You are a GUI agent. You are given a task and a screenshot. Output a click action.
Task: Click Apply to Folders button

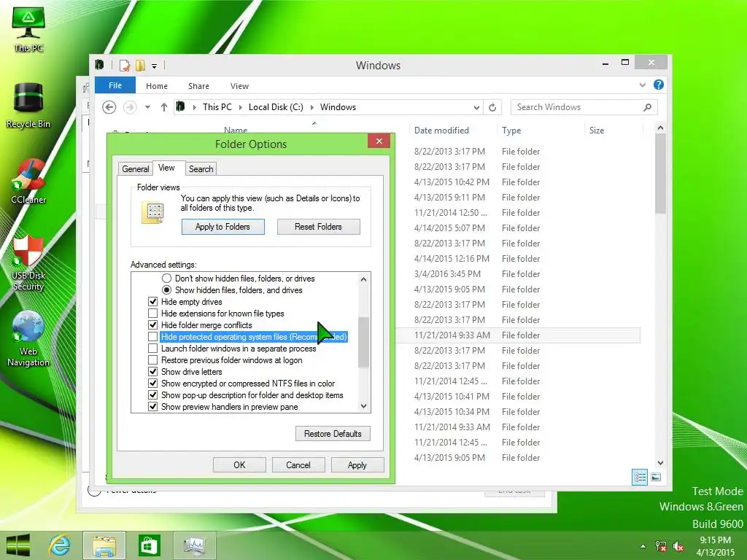pyautogui.click(x=223, y=227)
